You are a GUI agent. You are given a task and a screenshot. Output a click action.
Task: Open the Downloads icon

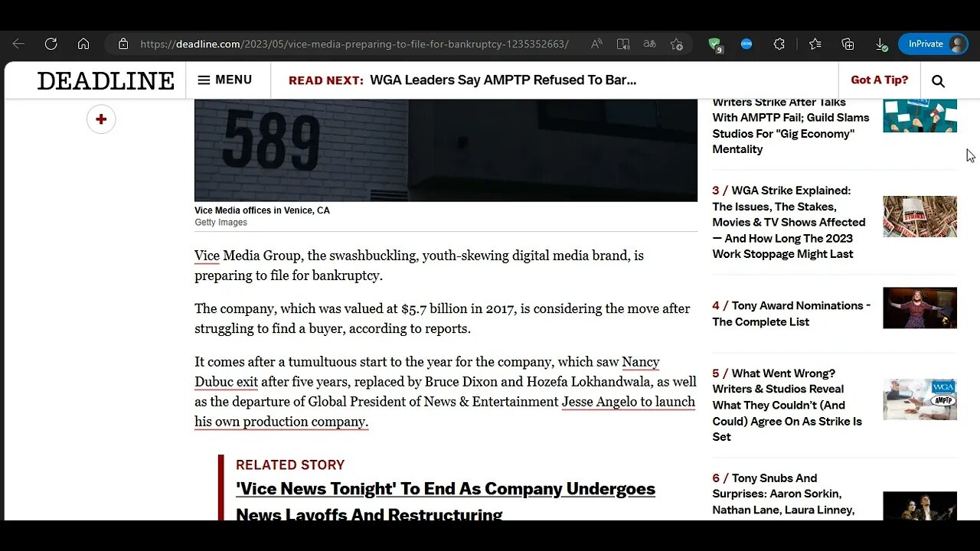pos(881,44)
